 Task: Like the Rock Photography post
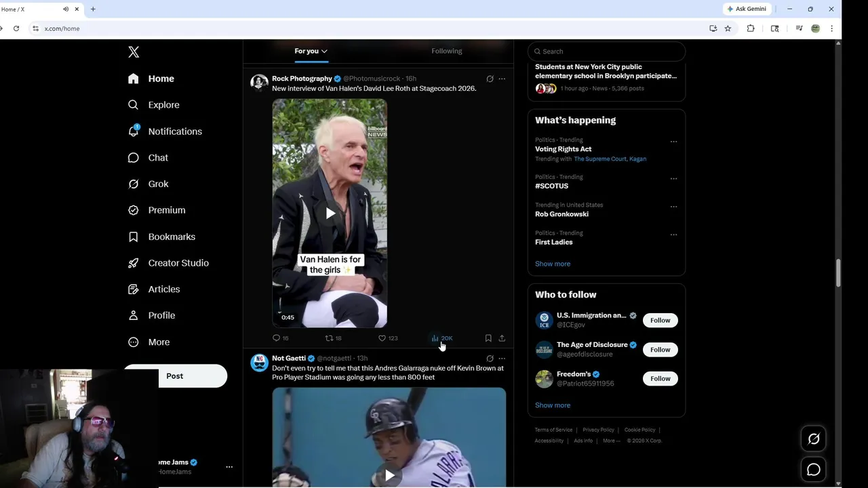tap(388, 338)
